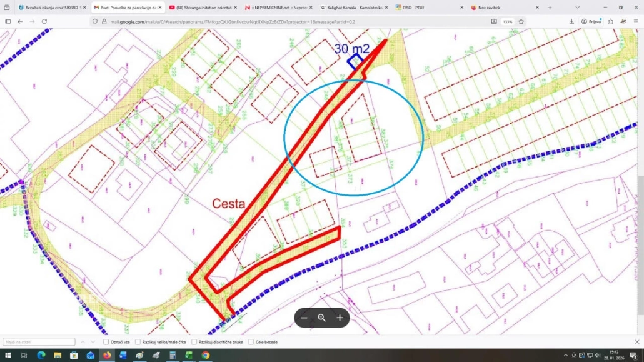The width and height of the screenshot is (644, 362).
Task: Click the magnifier reset zoom icon
Action: click(322, 318)
